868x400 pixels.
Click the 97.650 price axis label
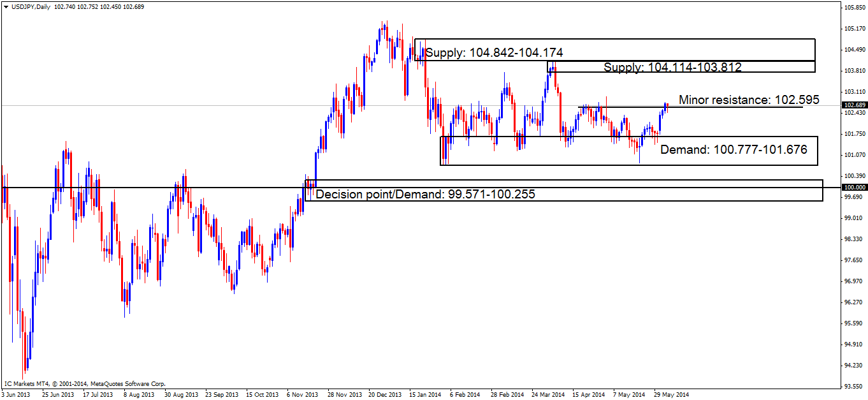coord(852,260)
